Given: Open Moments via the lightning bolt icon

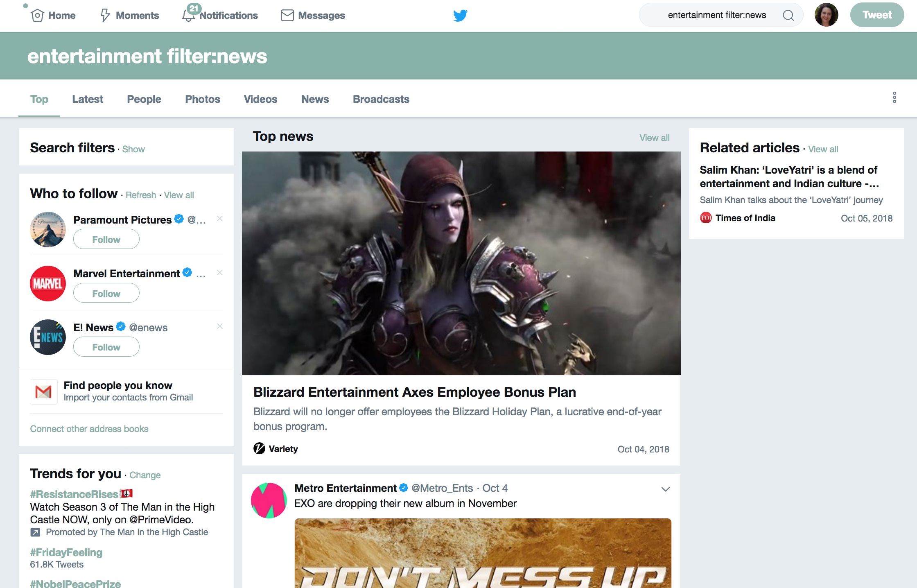Looking at the screenshot, I should [x=105, y=16].
